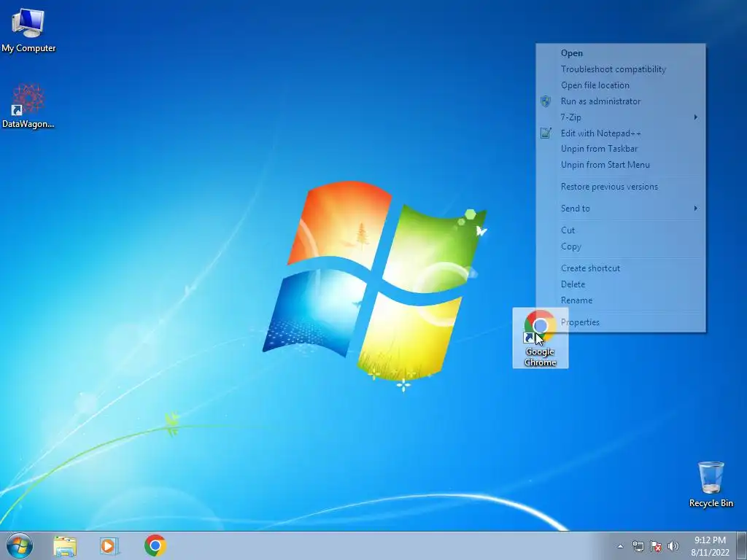This screenshot has height=560, width=747.
Task: Open the Windows Start button
Action: coord(20,545)
